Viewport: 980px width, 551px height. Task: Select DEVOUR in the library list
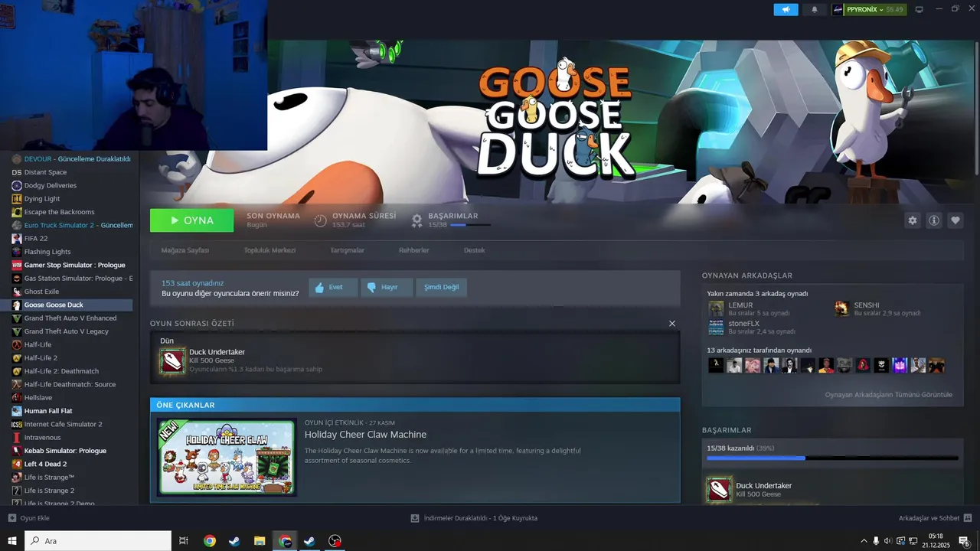point(77,158)
